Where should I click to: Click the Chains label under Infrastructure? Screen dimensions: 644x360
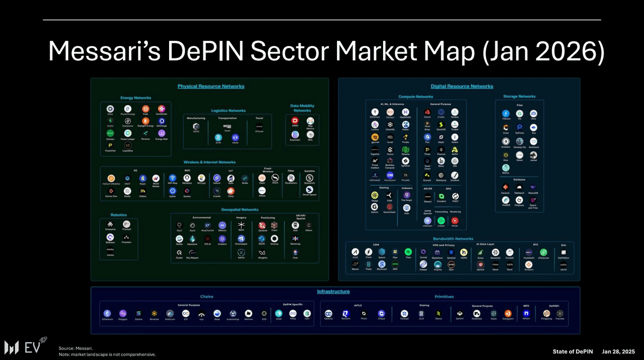(x=207, y=297)
